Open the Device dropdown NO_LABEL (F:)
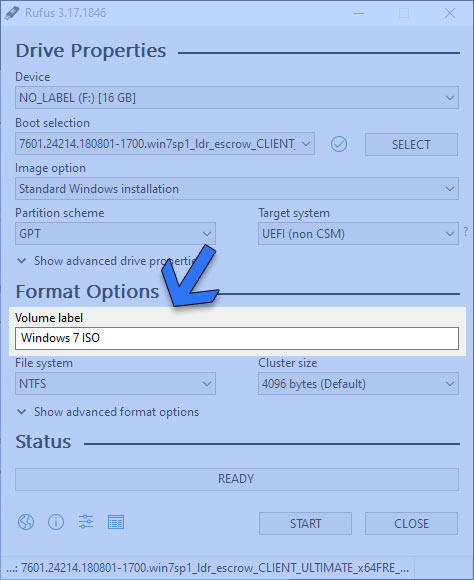The image size is (474, 580). [237, 98]
